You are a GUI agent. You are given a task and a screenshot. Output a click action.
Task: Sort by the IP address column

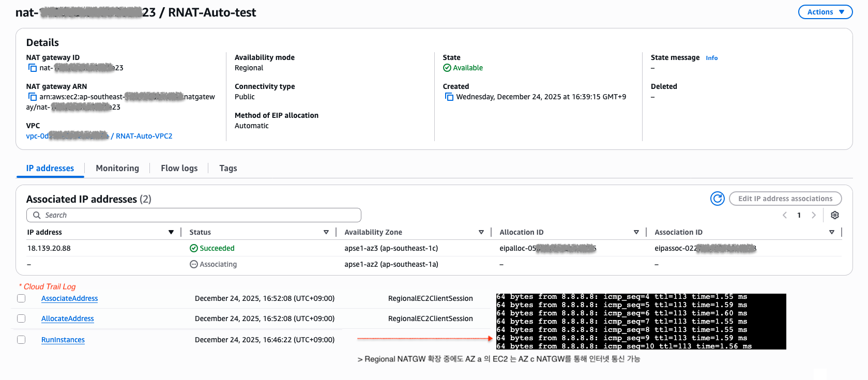click(171, 232)
